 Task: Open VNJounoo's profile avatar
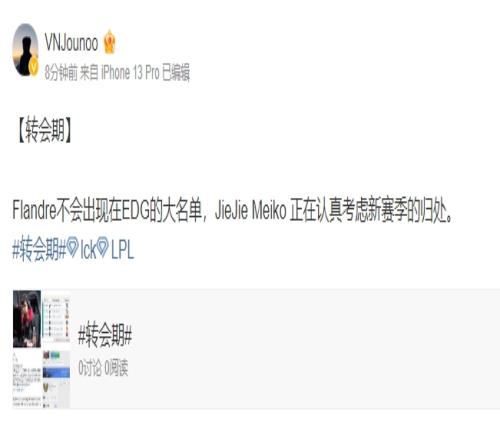tap(25, 50)
